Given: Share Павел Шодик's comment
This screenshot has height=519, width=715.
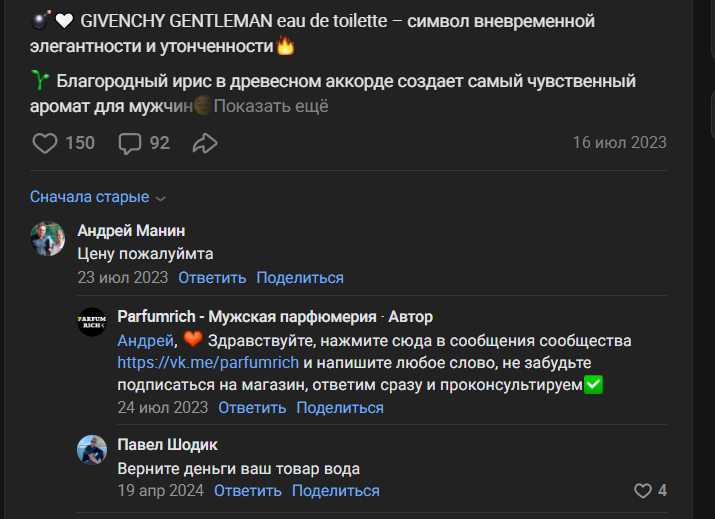Looking at the screenshot, I should click(335, 491).
